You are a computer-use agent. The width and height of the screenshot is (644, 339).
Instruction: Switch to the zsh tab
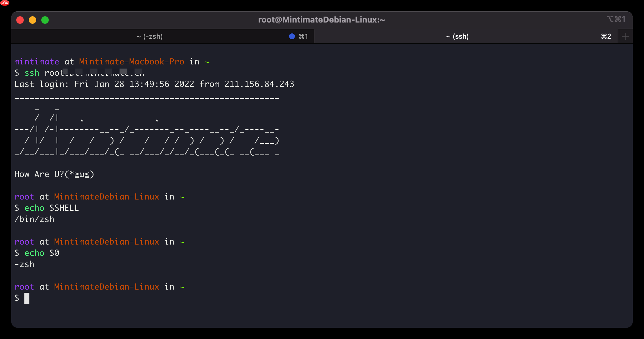149,36
